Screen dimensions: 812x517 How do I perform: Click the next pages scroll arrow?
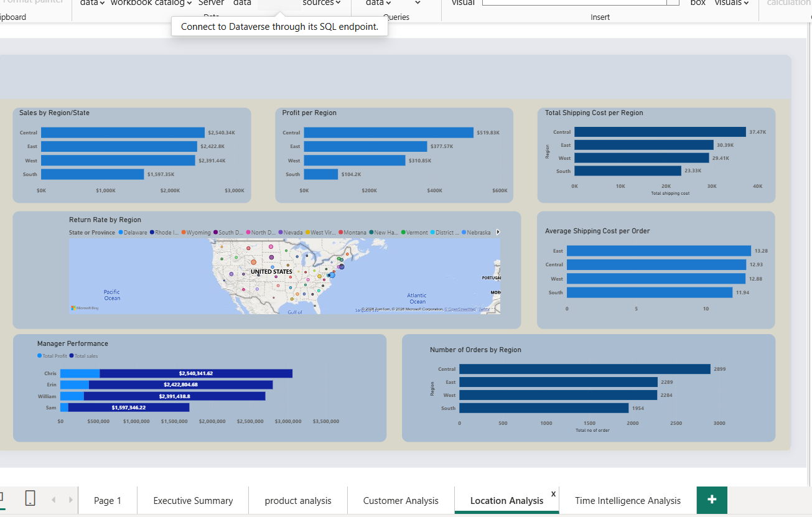(x=70, y=500)
